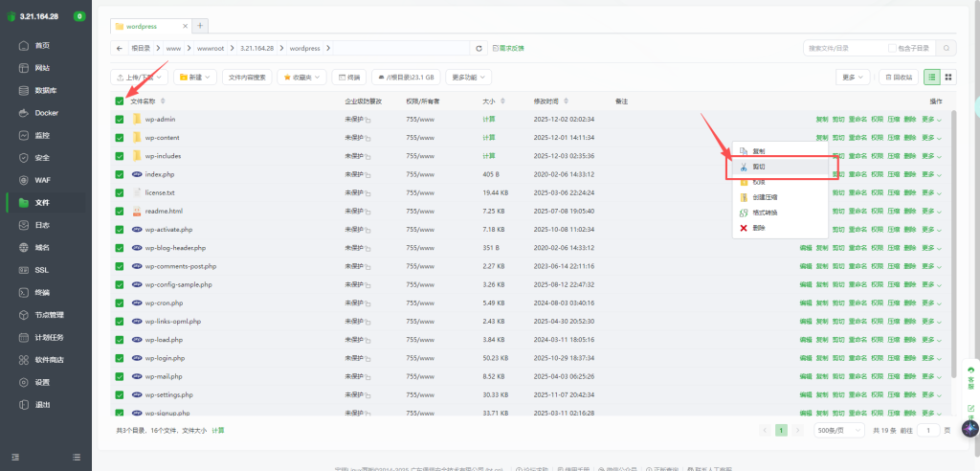This screenshot has height=471, width=980.
Task: Choose 创建压缩 in the context menu
Action: [x=780, y=197]
